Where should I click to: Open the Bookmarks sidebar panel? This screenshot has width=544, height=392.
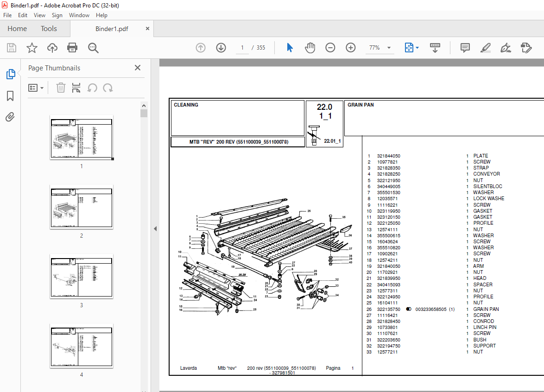click(10, 96)
